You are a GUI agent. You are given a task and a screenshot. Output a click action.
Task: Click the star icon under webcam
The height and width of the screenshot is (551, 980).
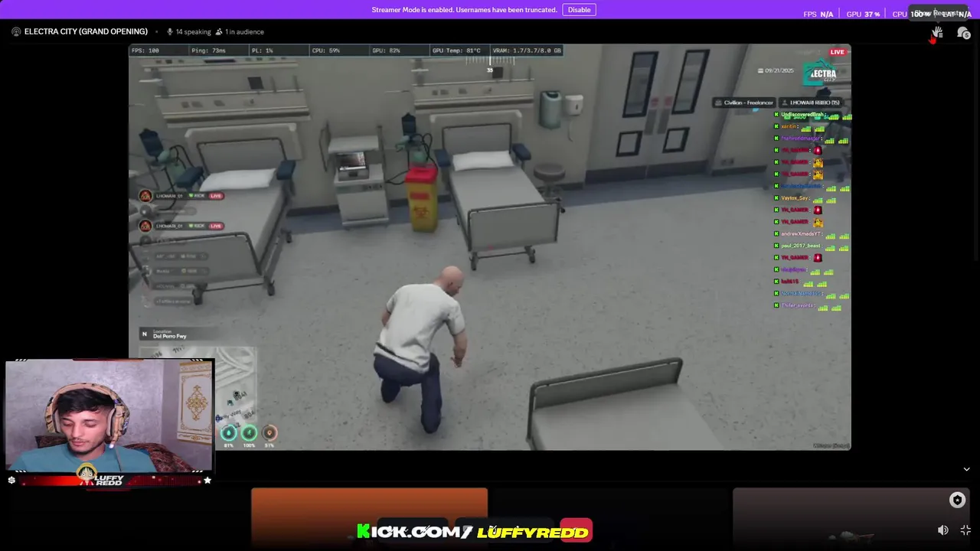[207, 480]
